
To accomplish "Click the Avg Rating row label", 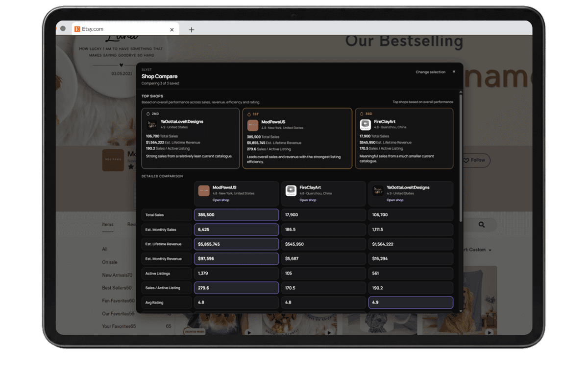I will (167, 302).
